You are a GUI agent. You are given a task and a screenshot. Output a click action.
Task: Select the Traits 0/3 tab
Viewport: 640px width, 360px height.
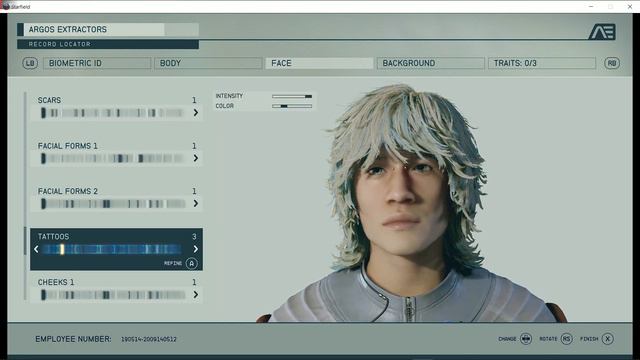[x=542, y=63]
